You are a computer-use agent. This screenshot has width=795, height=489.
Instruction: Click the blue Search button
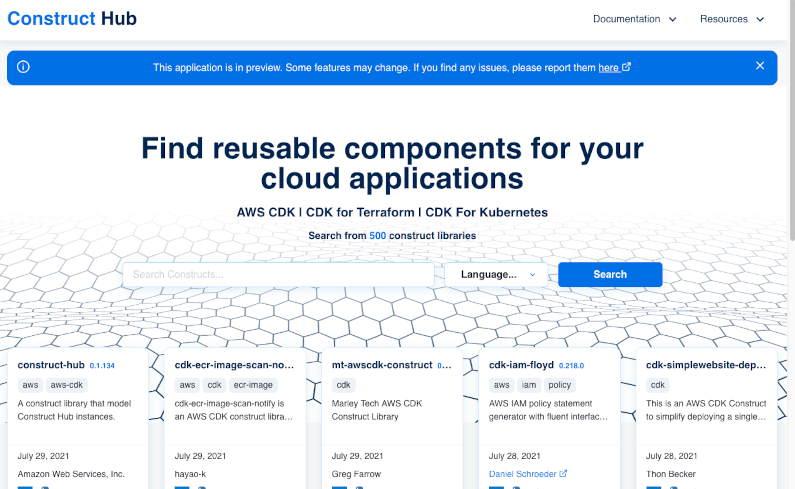pos(610,274)
